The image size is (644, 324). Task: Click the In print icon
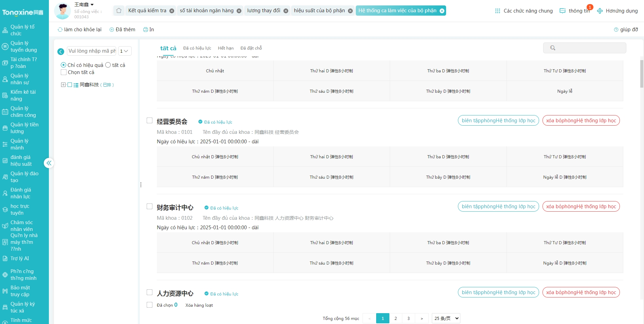(x=148, y=30)
